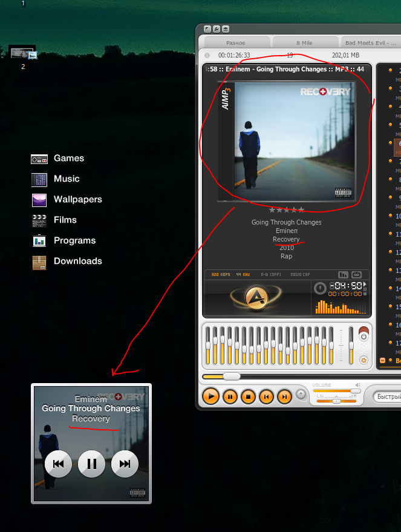The width and height of the screenshot is (401, 532).
Task: Collapse the playlist group with minus icon
Action: click(382, 361)
